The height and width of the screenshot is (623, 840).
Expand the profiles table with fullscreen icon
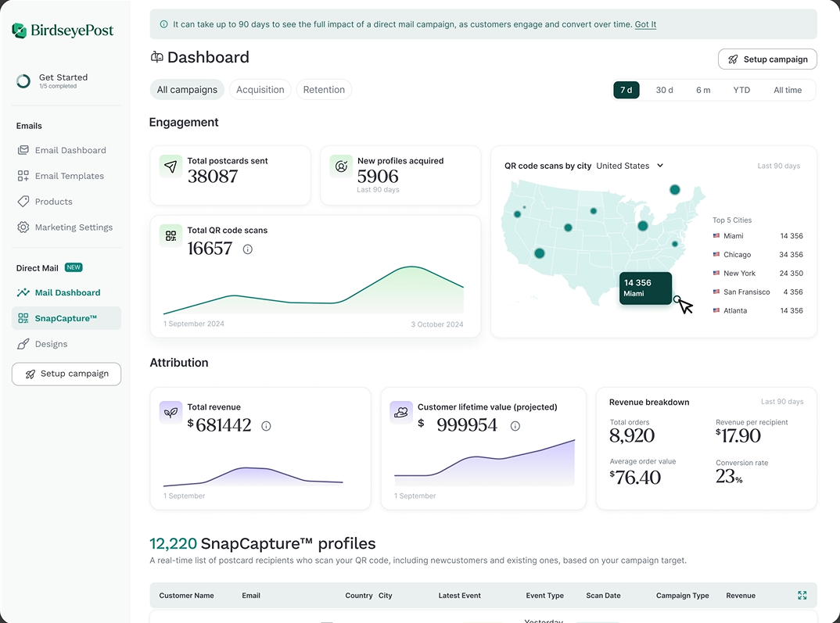(x=802, y=596)
